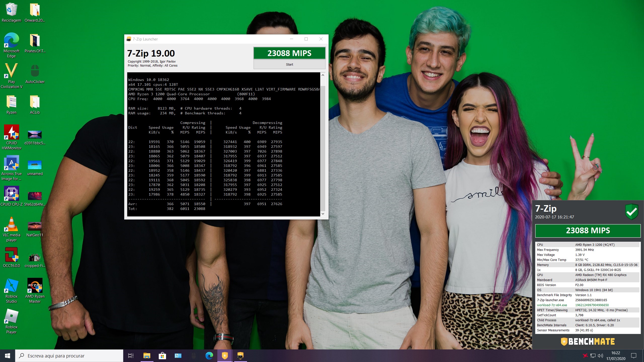The width and height of the screenshot is (644, 362).
Task: Click 7-Zip Launcher title bar icon
Action: pyautogui.click(x=129, y=39)
